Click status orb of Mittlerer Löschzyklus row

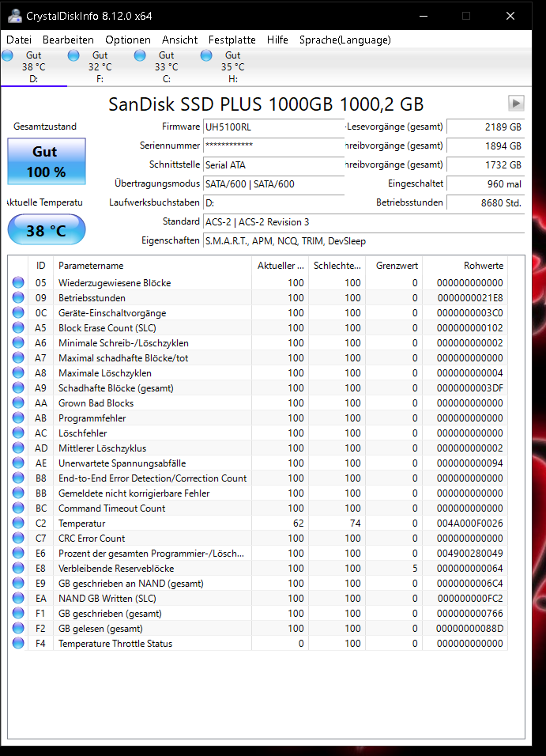point(18,448)
